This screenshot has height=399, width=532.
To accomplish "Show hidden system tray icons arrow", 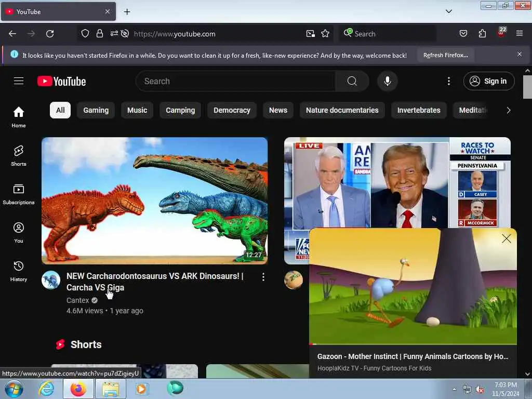I will coord(454,389).
